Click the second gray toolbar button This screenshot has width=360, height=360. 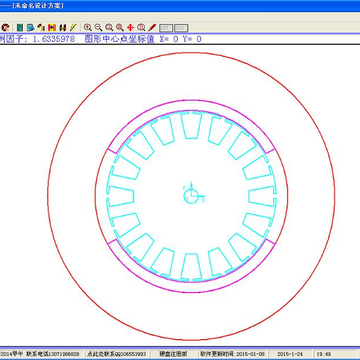tap(181, 28)
